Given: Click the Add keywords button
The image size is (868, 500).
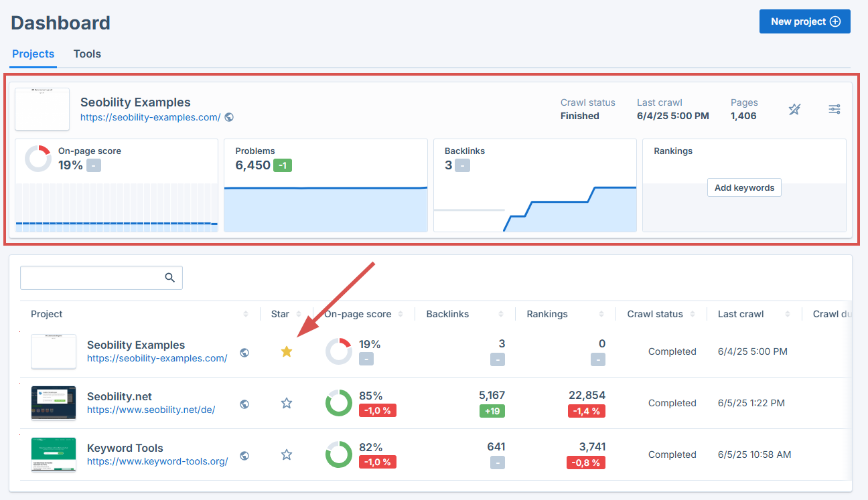Looking at the screenshot, I should 744,188.
